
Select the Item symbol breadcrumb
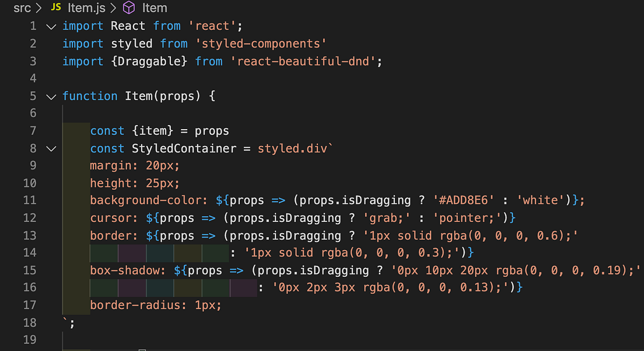155,8
